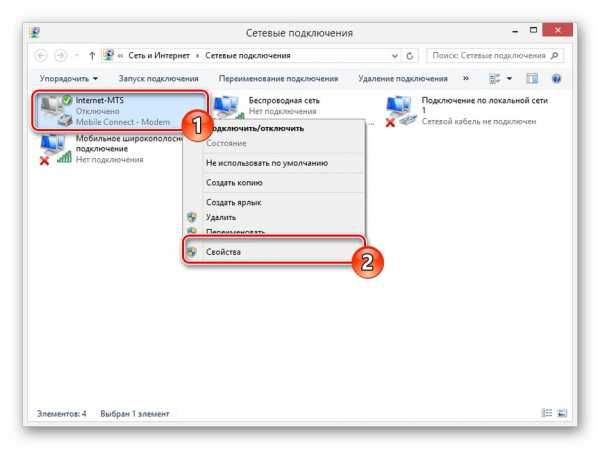Image resolution: width=600 pixels, height=449 pixels.
Task: Open the address bar history dropdown
Action: [395, 56]
